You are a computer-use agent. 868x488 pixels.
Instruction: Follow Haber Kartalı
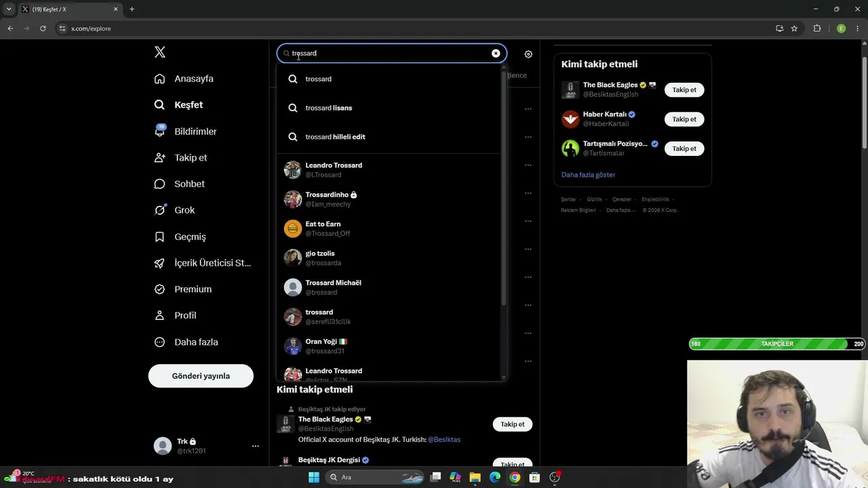pyautogui.click(x=684, y=119)
